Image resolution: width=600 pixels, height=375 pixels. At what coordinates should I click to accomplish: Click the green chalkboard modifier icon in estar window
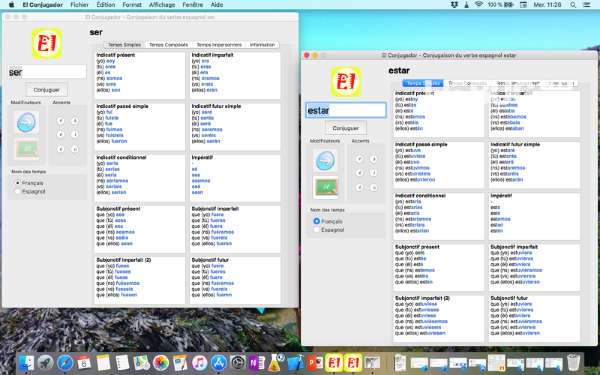click(x=325, y=188)
